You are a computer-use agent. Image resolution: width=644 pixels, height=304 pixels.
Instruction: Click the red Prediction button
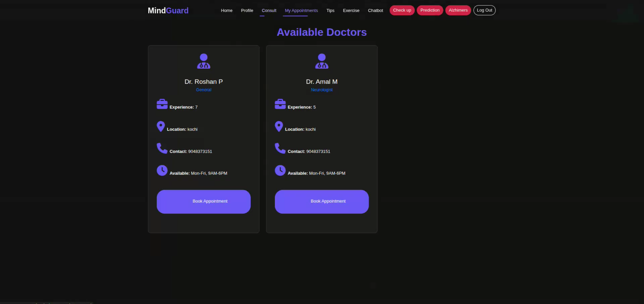point(430,10)
